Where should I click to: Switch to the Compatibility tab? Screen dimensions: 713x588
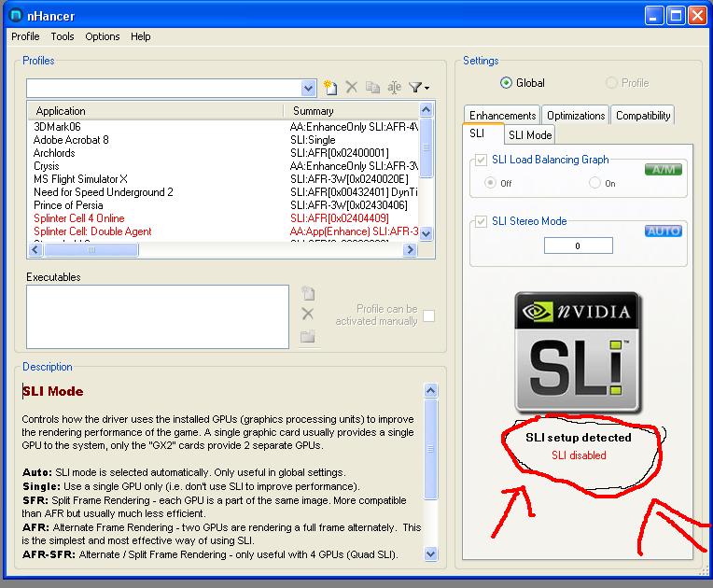coord(642,116)
